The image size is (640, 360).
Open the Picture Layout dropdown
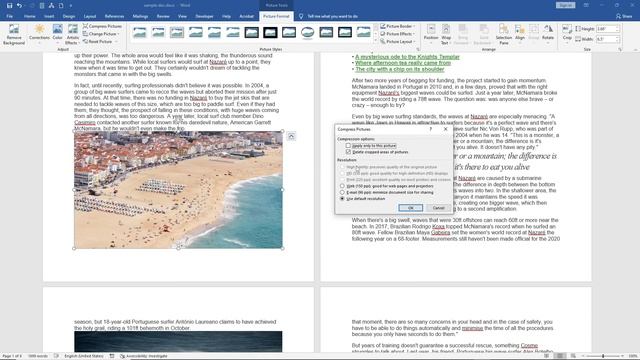pos(398,42)
